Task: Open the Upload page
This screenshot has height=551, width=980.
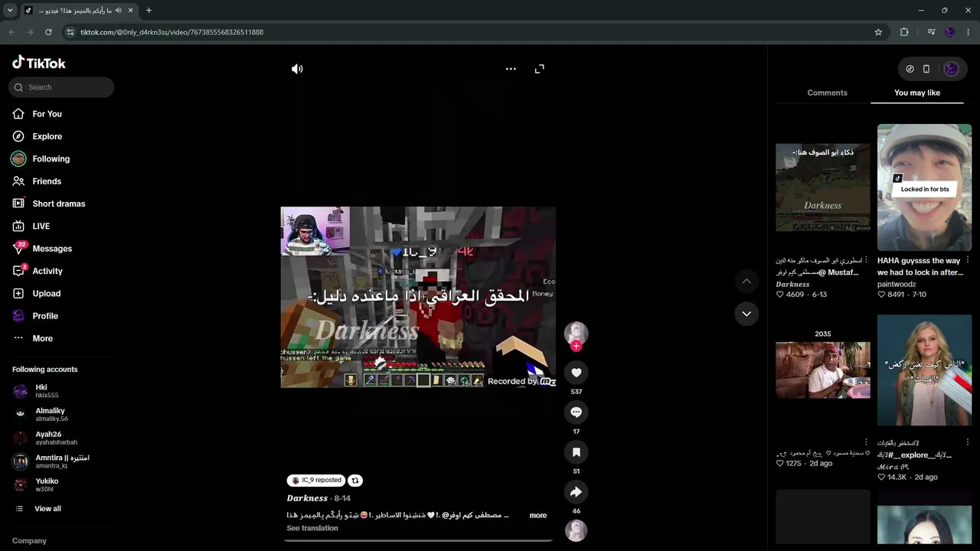Action: [x=46, y=294]
